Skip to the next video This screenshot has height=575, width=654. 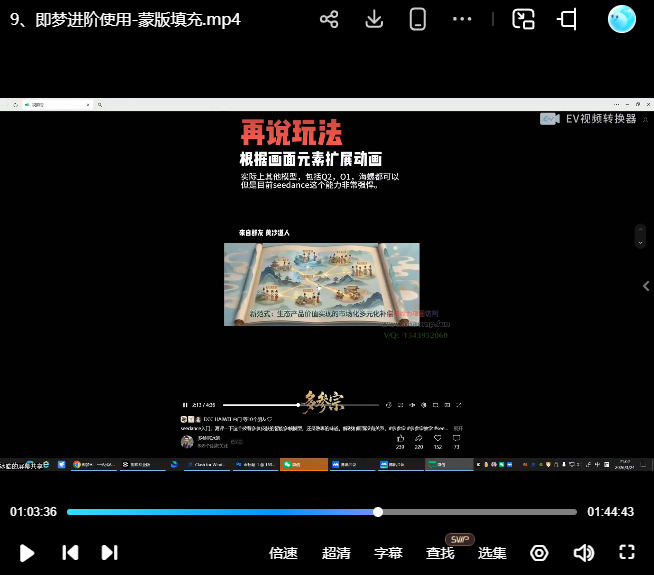coord(110,553)
